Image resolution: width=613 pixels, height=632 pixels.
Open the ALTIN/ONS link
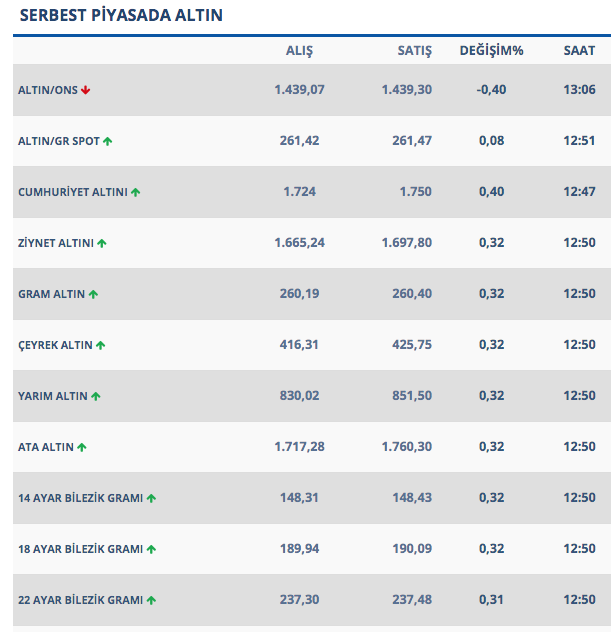pyautogui.click(x=47, y=90)
